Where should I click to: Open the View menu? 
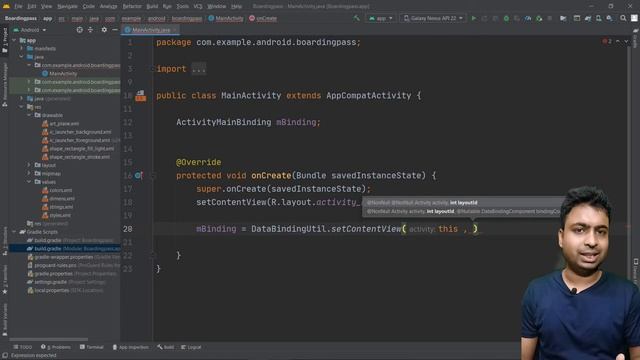46,7
